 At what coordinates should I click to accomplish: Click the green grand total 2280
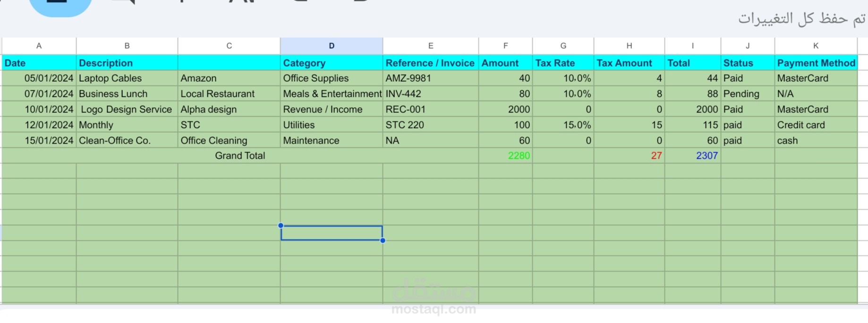click(506, 156)
